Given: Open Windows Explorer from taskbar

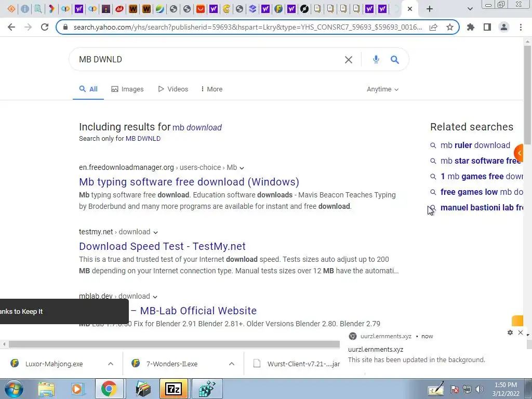Looking at the screenshot, I should 46,389.
